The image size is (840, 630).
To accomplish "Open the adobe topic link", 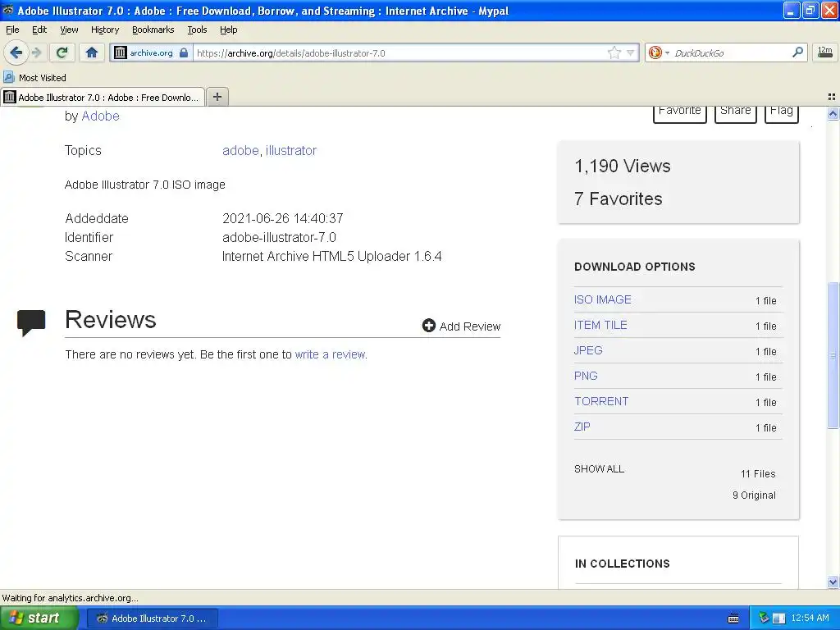I will point(240,151).
